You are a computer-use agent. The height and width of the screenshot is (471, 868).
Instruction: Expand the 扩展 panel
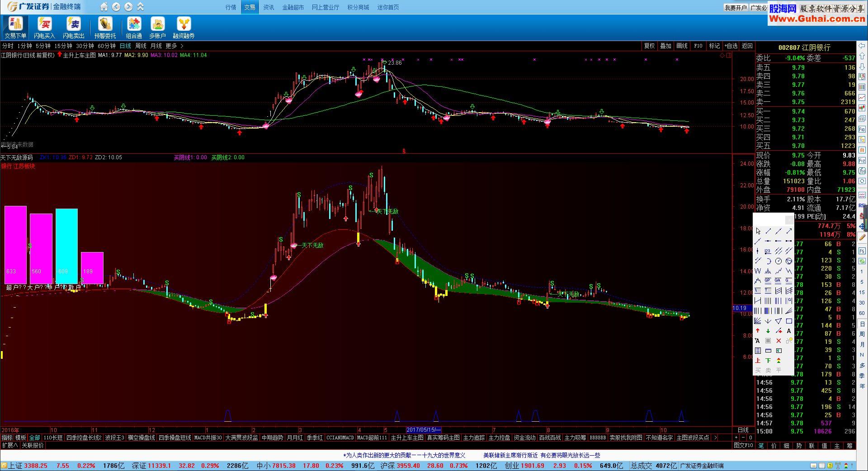(x=10, y=445)
